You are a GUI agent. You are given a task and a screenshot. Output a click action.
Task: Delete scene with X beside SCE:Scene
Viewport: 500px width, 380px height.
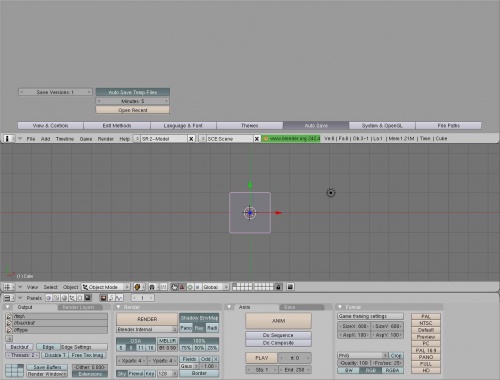click(257, 139)
